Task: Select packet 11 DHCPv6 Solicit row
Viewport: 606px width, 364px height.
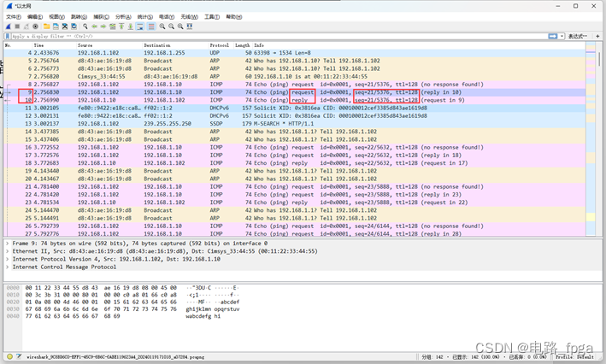Action: click(295, 108)
